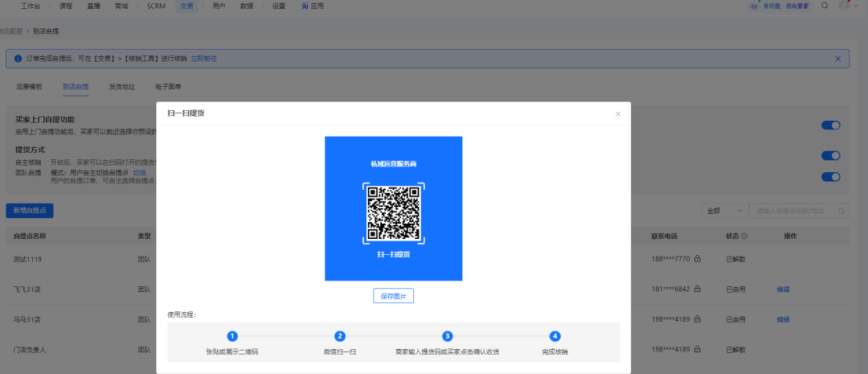
Task: Select the 飞飞31店 row name
Action: [27, 290]
